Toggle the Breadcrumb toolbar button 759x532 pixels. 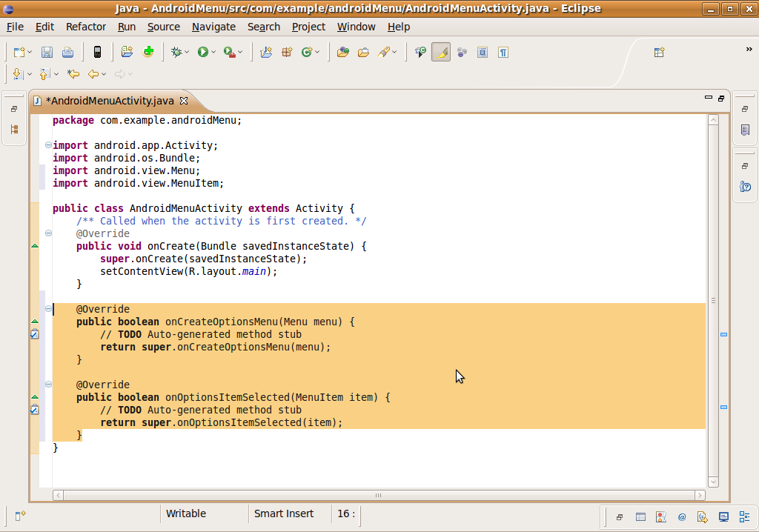click(420, 53)
